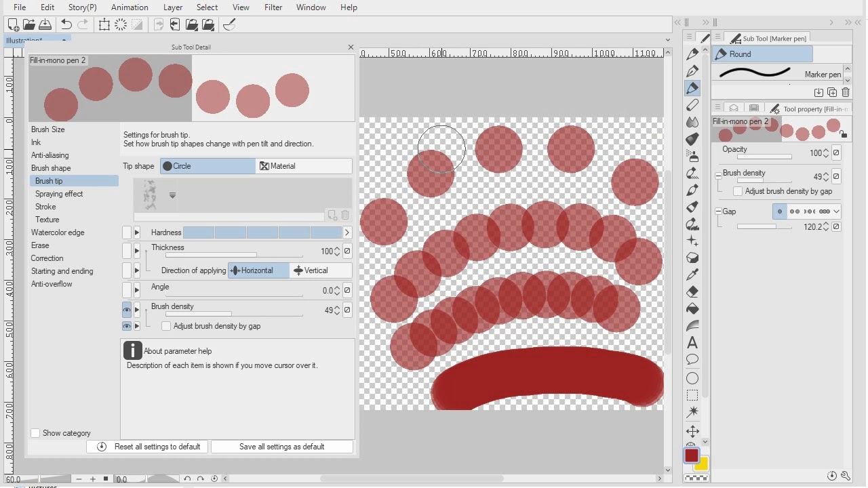Click chevron at end of Hardness bar
Image resolution: width=868 pixels, height=488 pixels.
(347, 232)
